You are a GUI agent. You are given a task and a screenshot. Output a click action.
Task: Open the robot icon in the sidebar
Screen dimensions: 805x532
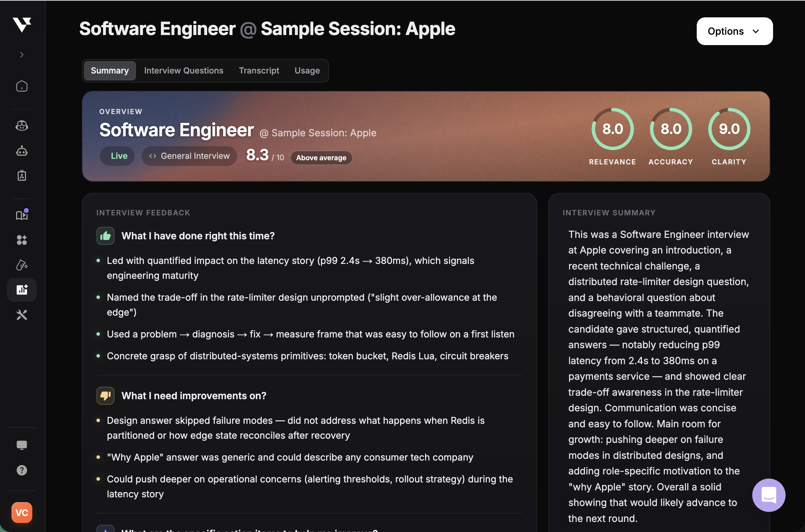click(x=22, y=151)
